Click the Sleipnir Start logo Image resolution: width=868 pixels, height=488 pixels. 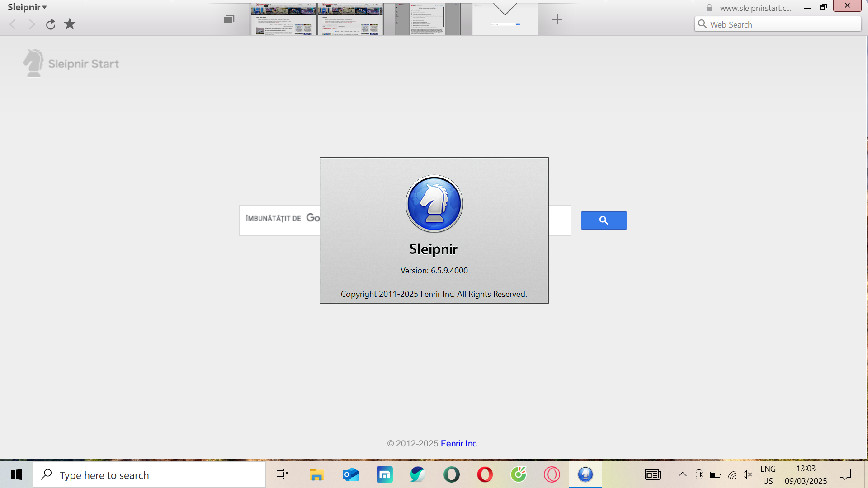[x=71, y=63]
